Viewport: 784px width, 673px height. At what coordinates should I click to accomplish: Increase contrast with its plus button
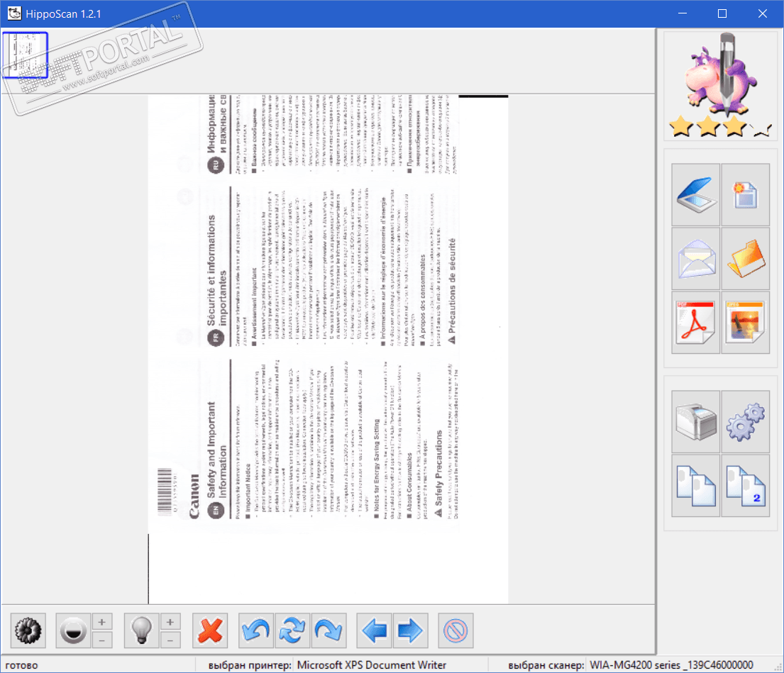pyautogui.click(x=102, y=622)
